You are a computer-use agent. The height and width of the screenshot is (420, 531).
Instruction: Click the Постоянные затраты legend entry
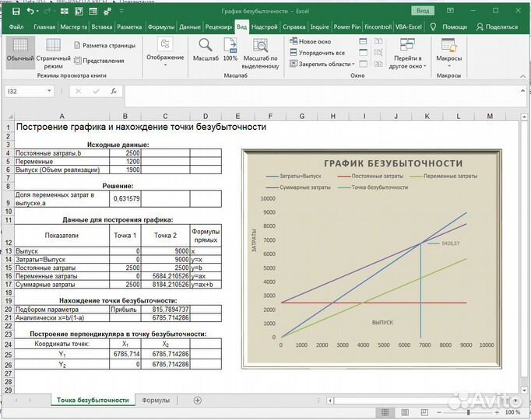pos(371,177)
